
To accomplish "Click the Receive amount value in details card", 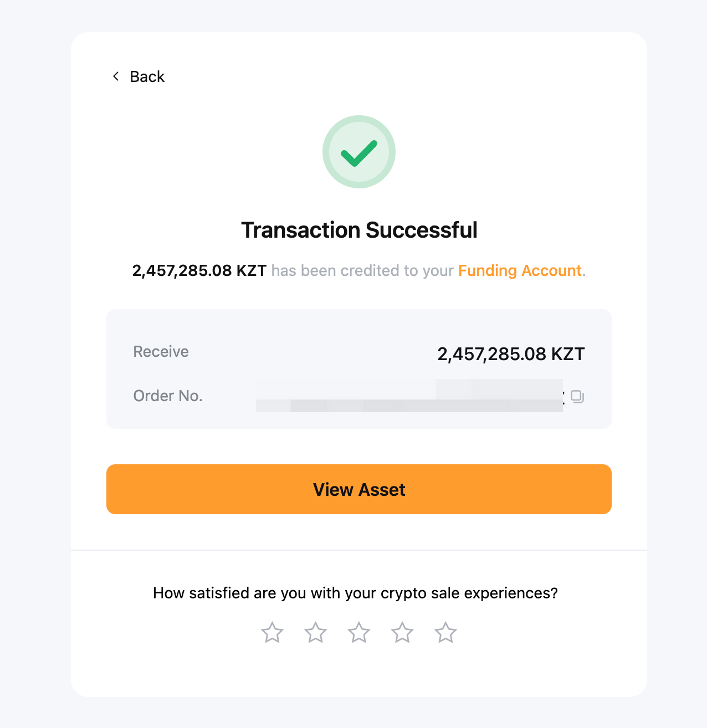I will click(511, 354).
